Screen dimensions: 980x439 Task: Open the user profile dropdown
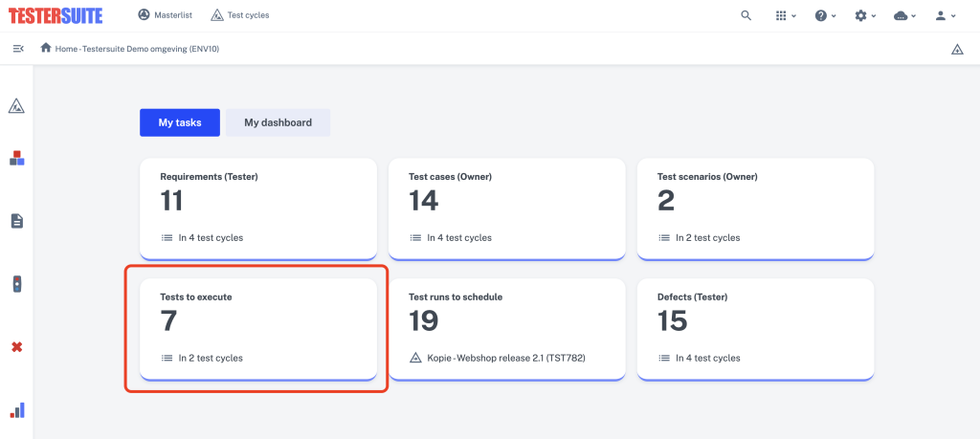945,15
